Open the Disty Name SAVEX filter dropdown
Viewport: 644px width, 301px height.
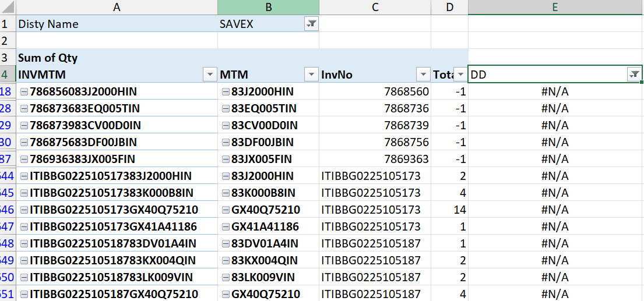click(311, 24)
